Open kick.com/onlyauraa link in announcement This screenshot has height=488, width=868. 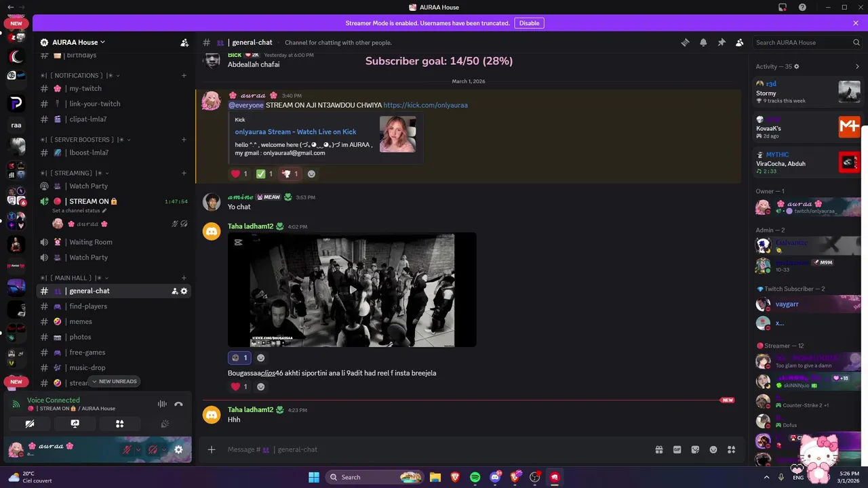425,105
